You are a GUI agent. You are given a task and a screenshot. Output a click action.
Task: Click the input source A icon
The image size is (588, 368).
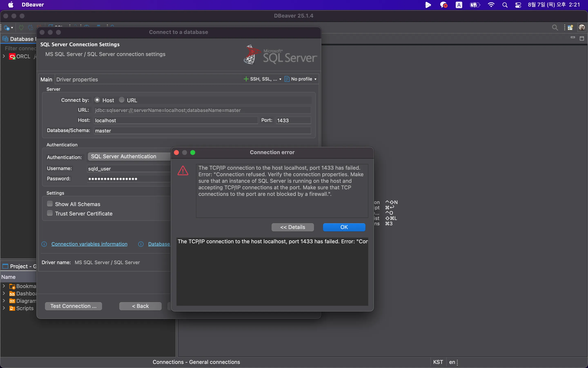(459, 5)
